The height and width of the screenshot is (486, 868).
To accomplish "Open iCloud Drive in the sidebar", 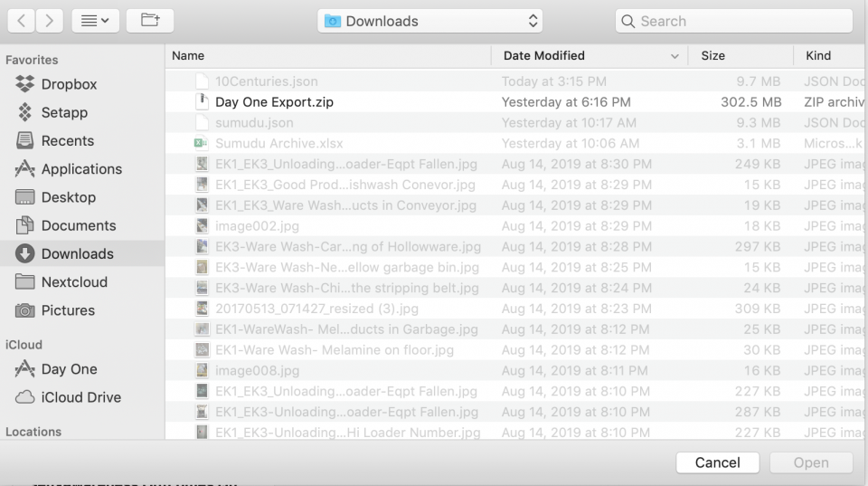I will tap(82, 397).
